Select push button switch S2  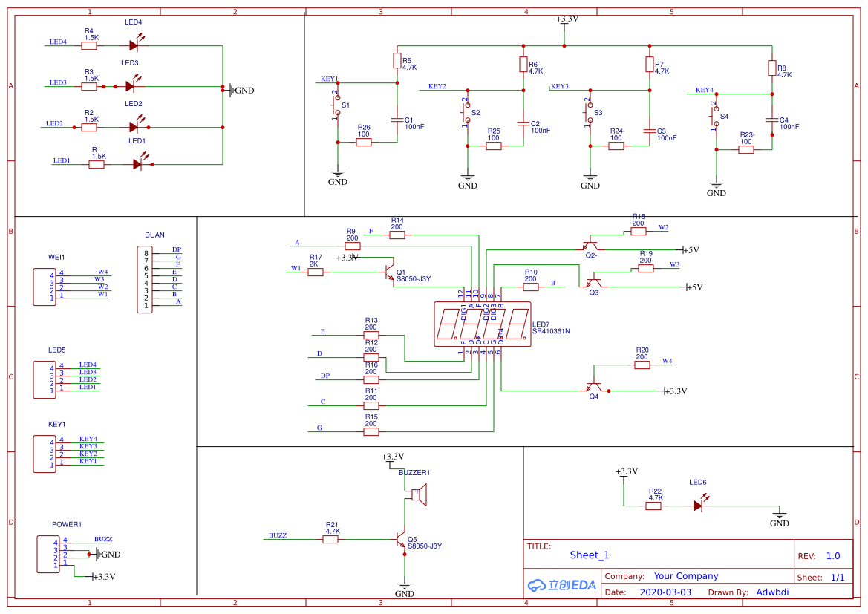point(466,112)
